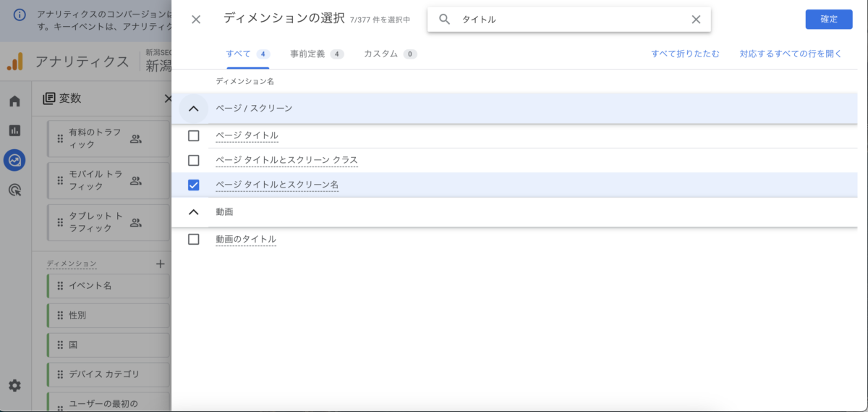The width and height of the screenshot is (868, 412).
Task: Click the Home icon in left sidebar
Action: pyautogui.click(x=14, y=101)
